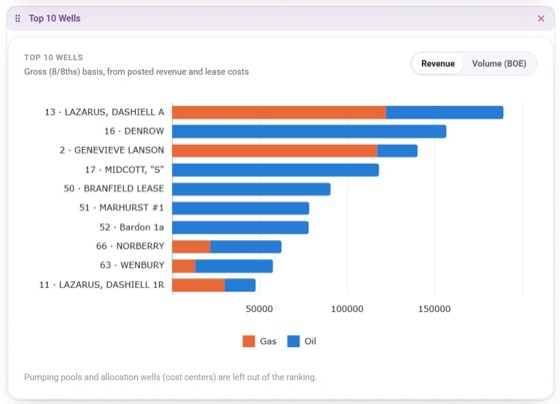The width and height of the screenshot is (560, 404).
Task: Select oil bar segment for LAZARUS, DASHIELL A
Action: (x=445, y=112)
